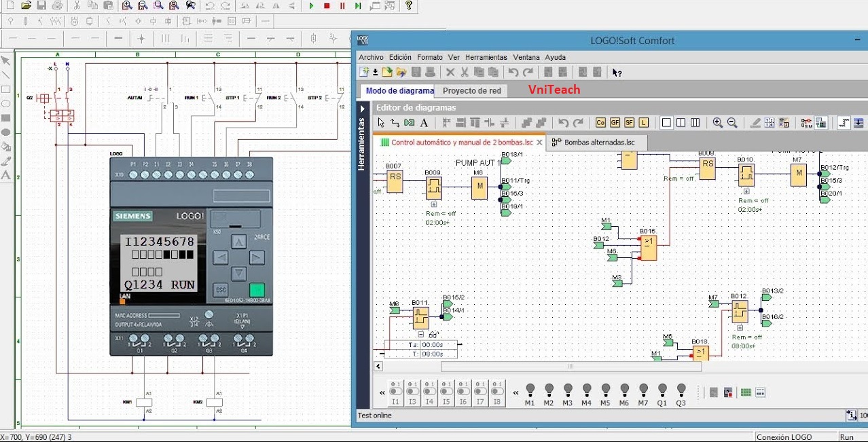
Task: Select the SF special functions button
Action: (629, 123)
